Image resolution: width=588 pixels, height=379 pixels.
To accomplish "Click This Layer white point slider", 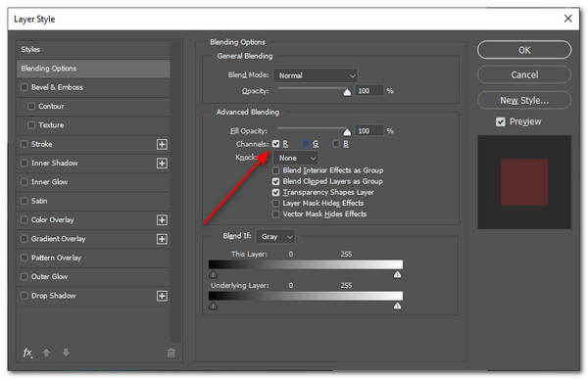I will (398, 275).
